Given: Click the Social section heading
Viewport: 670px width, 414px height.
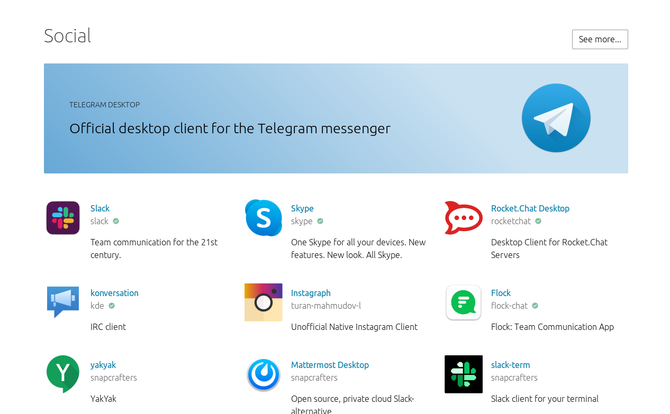Looking at the screenshot, I should coord(68,36).
